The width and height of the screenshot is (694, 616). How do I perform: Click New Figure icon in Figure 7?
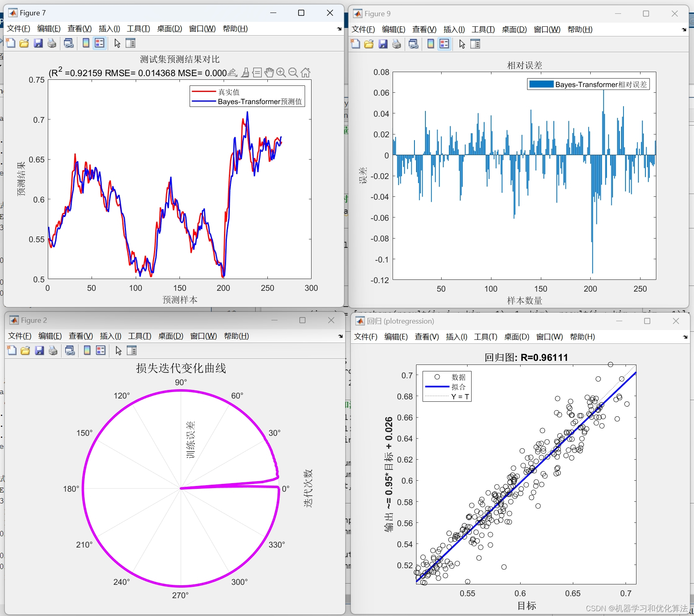(11, 43)
